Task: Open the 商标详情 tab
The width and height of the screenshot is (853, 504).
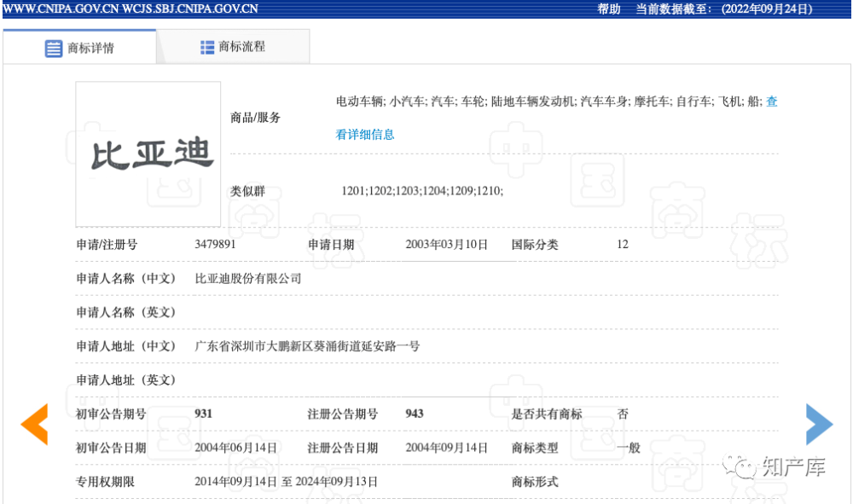Action: [79, 47]
